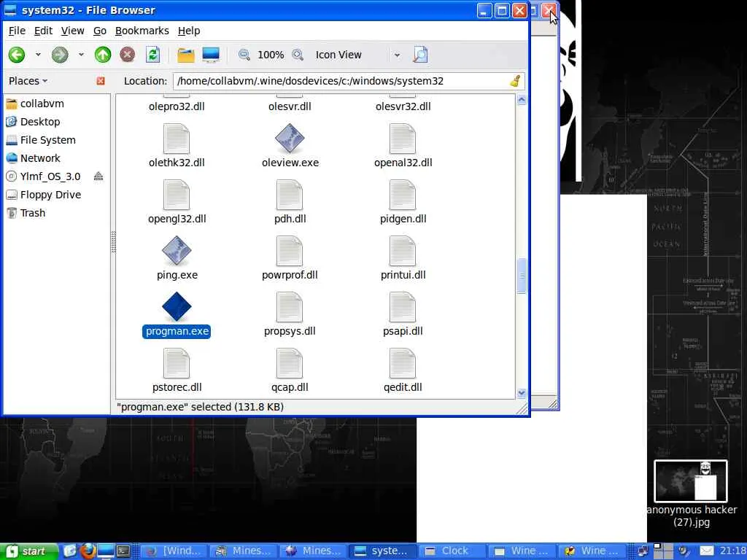Open the Icon View mode dropdown
The width and height of the screenshot is (747, 560).
(357, 55)
